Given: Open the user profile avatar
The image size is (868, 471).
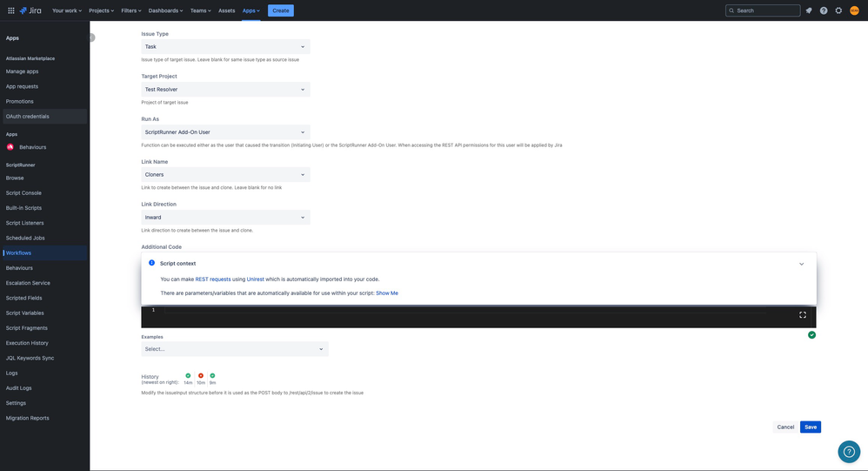Looking at the screenshot, I should tap(854, 10).
